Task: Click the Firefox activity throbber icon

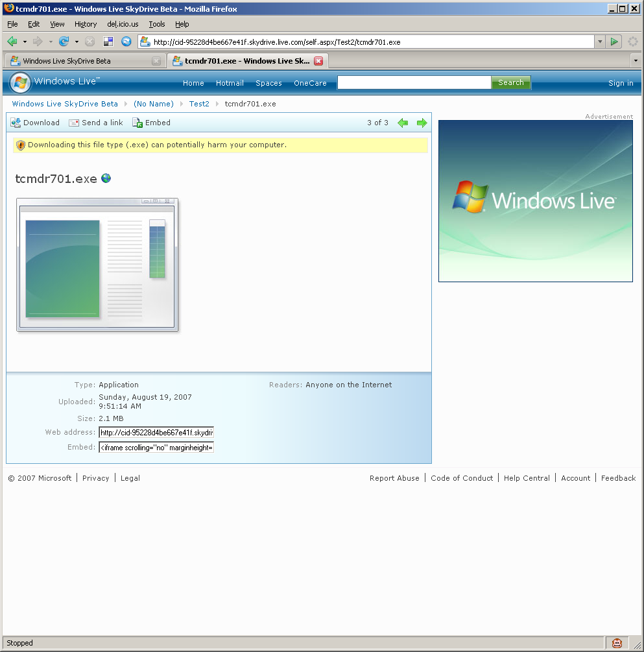Action: tap(633, 42)
